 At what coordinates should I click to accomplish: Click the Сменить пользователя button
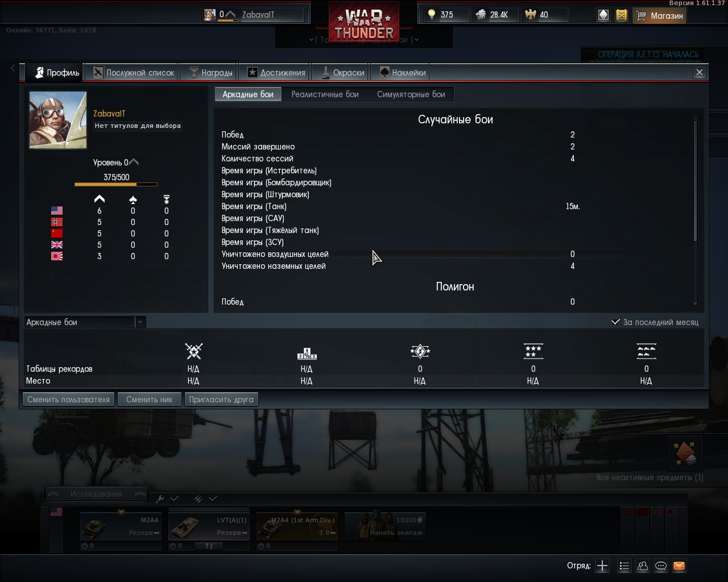click(x=68, y=400)
